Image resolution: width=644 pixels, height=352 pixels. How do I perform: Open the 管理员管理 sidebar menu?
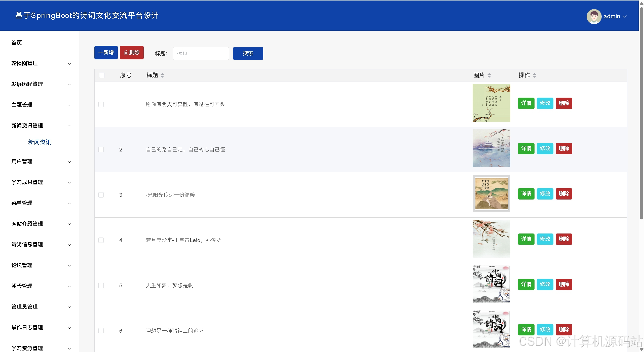(x=40, y=307)
